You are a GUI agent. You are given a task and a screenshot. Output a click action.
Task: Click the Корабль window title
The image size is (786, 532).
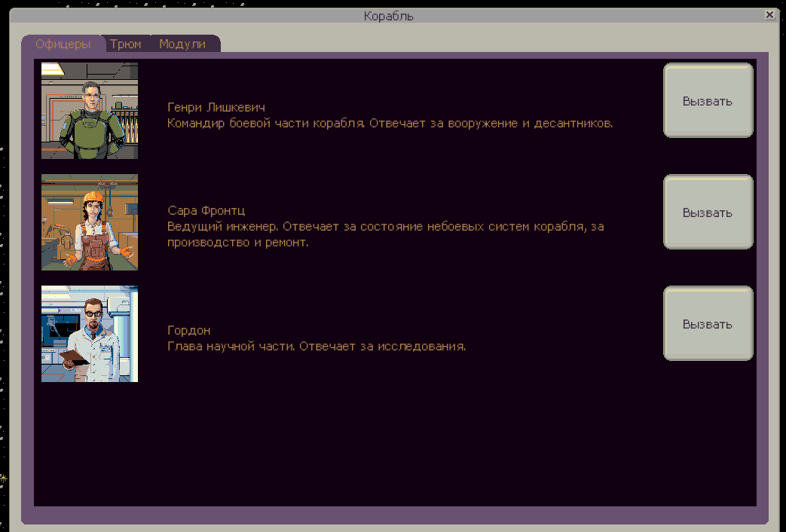click(x=389, y=16)
